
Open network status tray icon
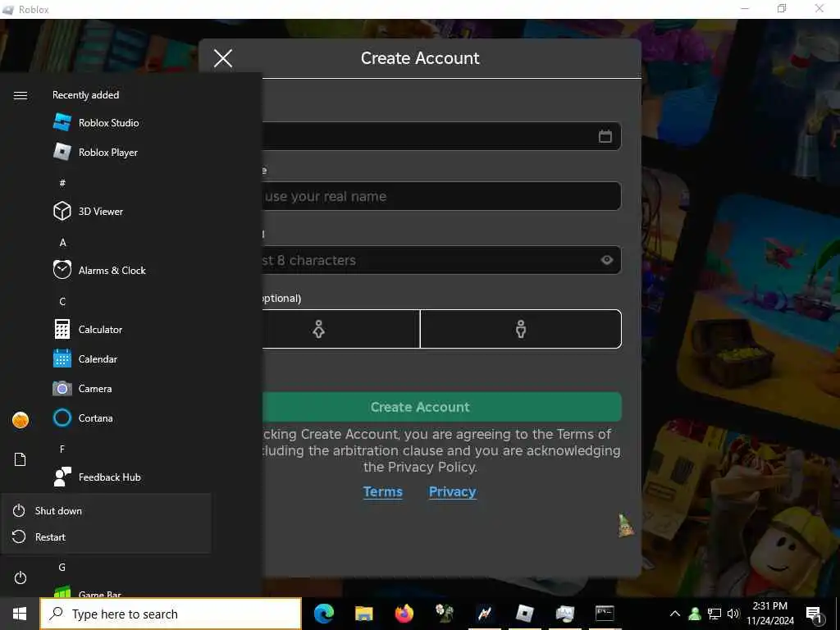[x=714, y=614]
